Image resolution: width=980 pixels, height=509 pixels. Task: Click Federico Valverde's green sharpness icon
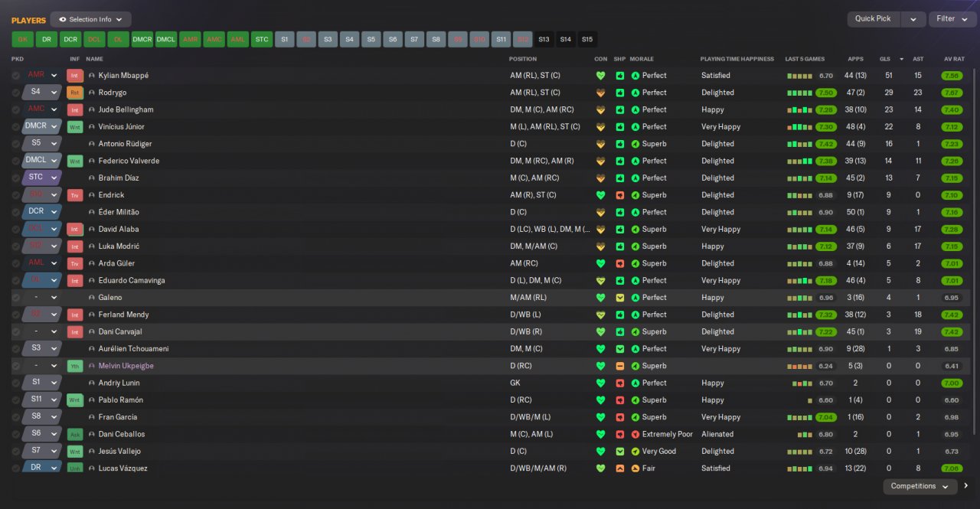[x=620, y=161]
